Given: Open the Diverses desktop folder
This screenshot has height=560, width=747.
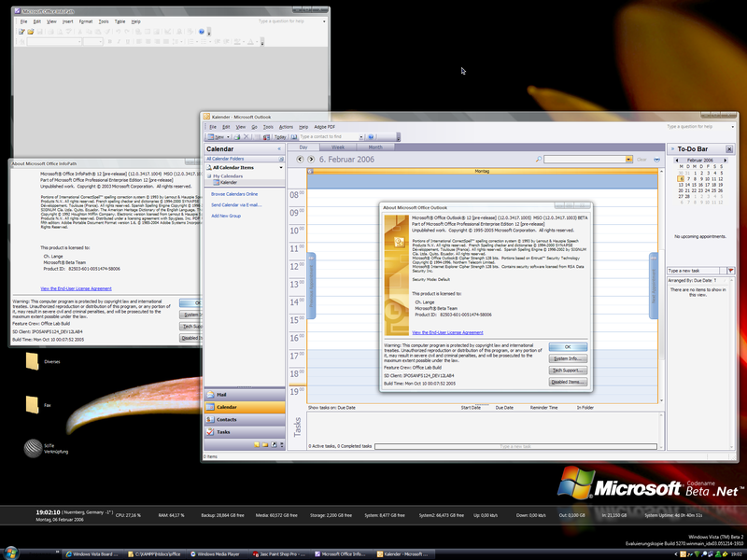Looking at the screenshot, I should tap(32, 362).
